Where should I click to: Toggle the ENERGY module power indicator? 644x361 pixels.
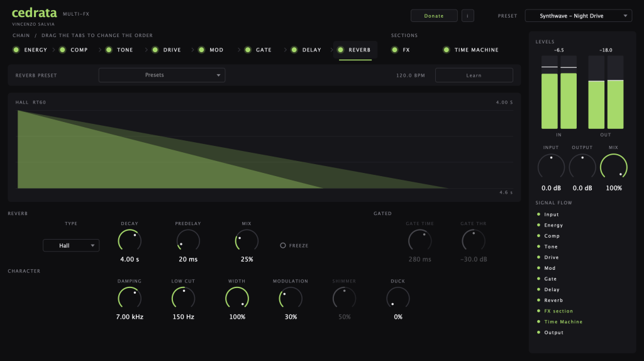[x=16, y=50]
